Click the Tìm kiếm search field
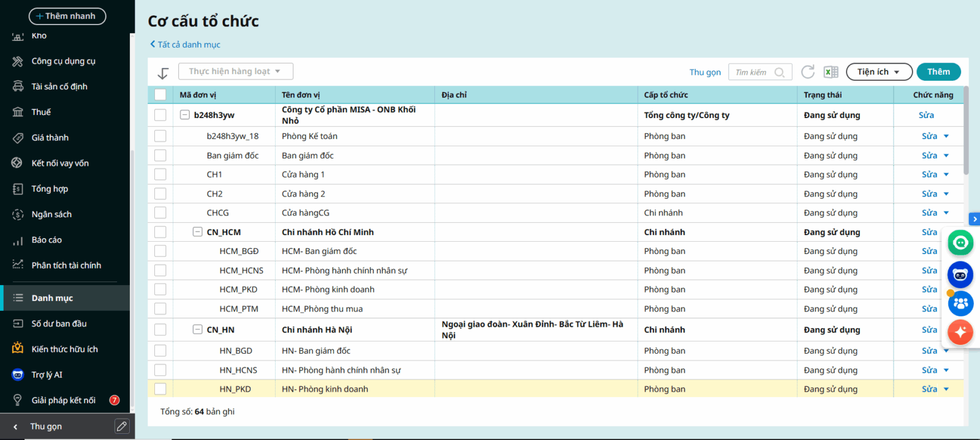This screenshot has width=980, height=440. coord(753,72)
